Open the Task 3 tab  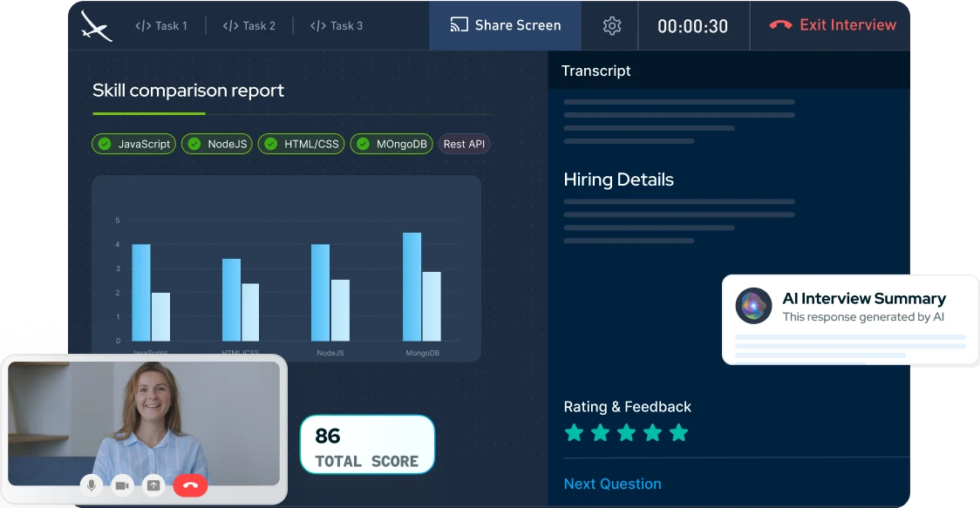tap(337, 26)
